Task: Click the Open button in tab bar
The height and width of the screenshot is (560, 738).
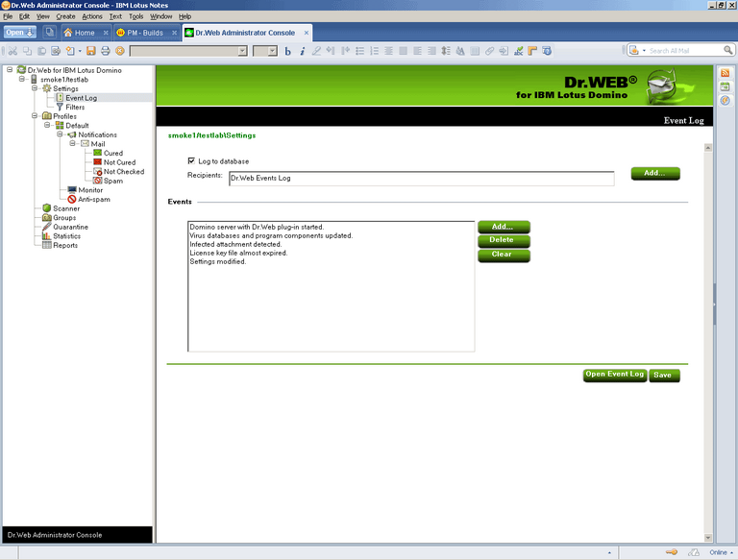Action: point(20,32)
